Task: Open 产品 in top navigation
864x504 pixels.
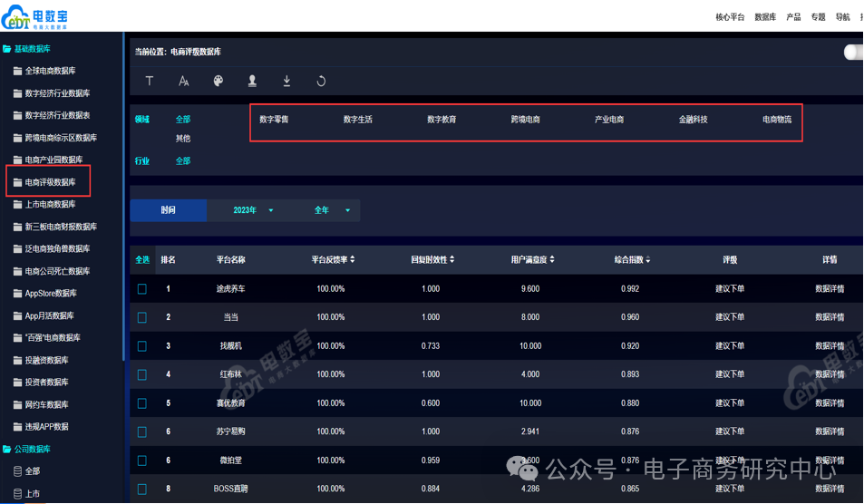Action: click(x=793, y=17)
